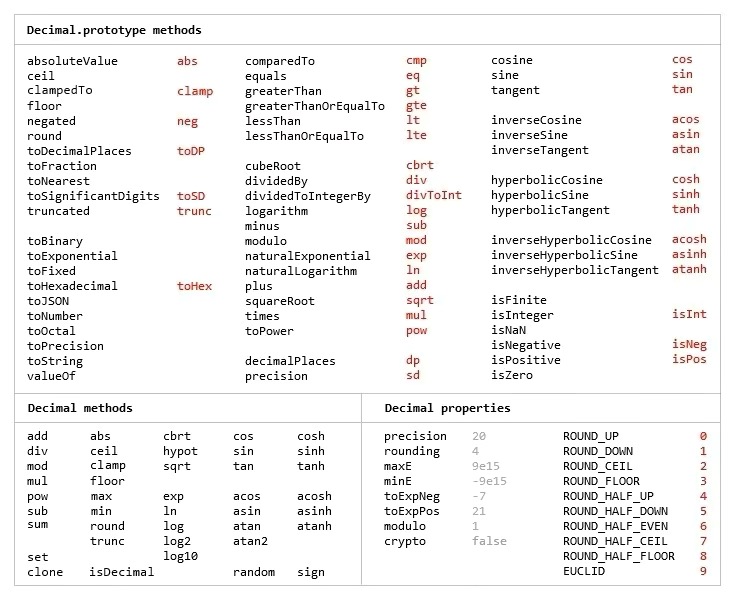The image size is (736, 600).
Task: Open the isDecimal method link
Action: [x=121, y=572]
